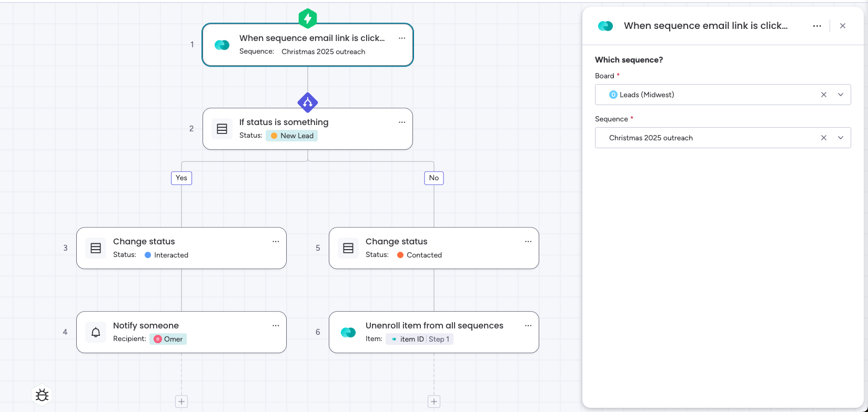Click the green lightning trigger icon
The image size is (868, 412).
pyautogui.click(x=308, y=18)
